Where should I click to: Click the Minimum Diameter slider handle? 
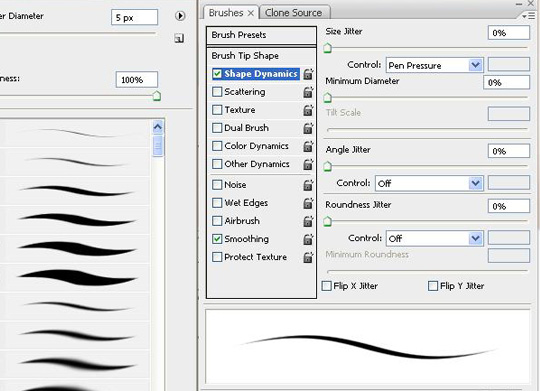click(x=328, y=98)
